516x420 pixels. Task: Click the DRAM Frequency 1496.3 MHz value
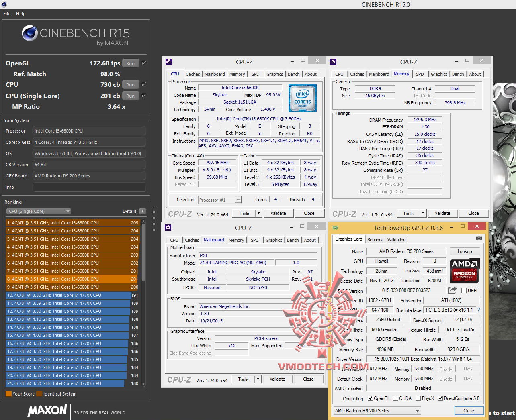(x=425, y=120)
